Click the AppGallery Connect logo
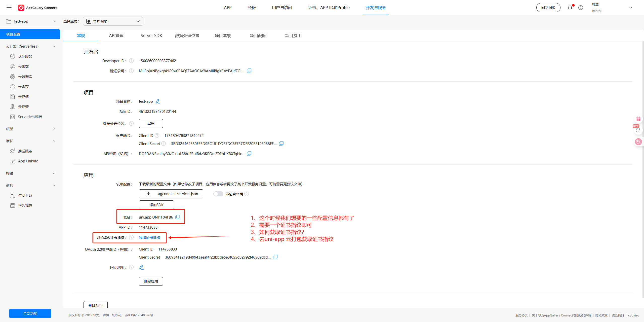 37,8
